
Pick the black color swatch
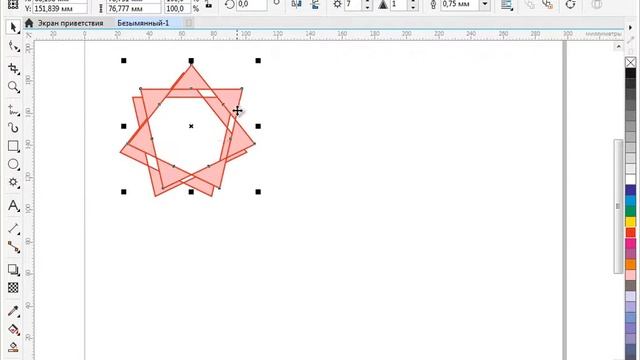click(x=631, y=73)
